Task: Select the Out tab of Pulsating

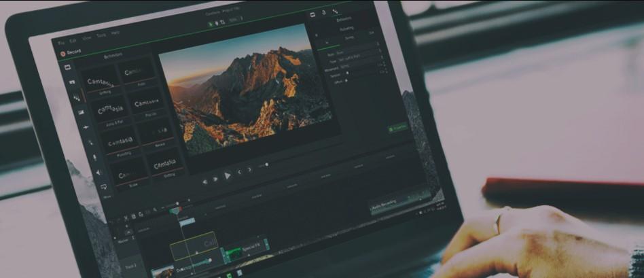Action: (x=372, y=32)
